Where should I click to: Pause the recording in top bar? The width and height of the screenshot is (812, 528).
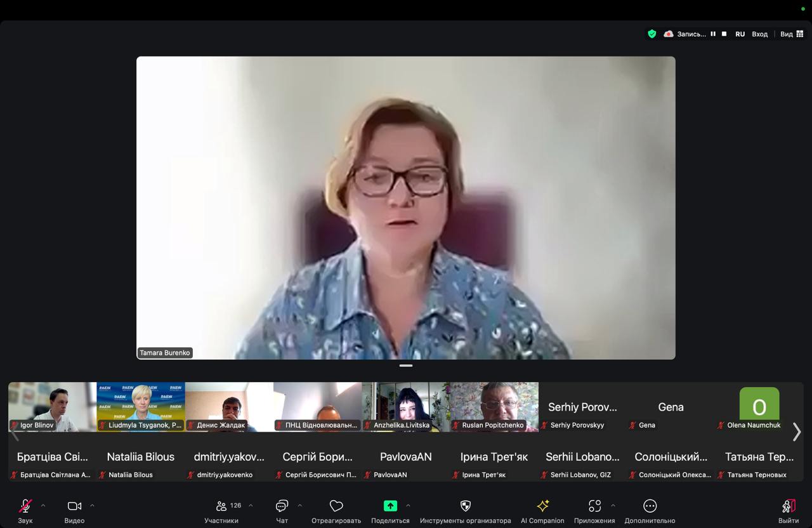[x=713, y=34]
